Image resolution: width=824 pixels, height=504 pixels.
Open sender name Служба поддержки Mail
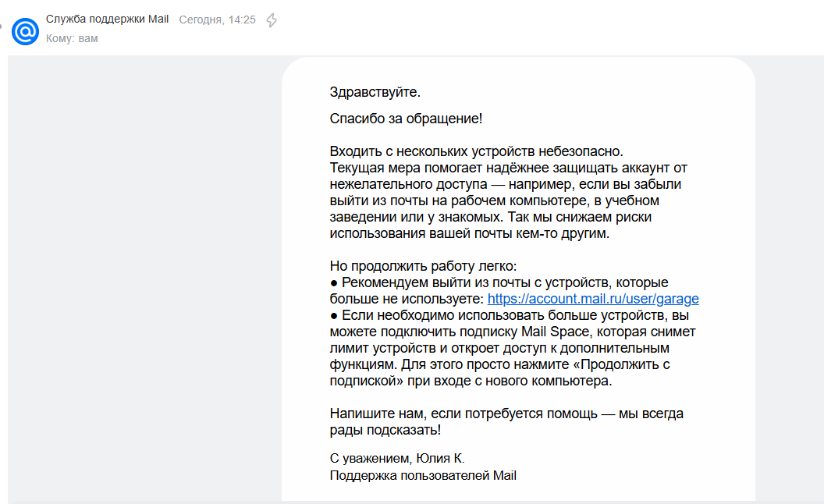pyautogui.click(x=107, y=20)
